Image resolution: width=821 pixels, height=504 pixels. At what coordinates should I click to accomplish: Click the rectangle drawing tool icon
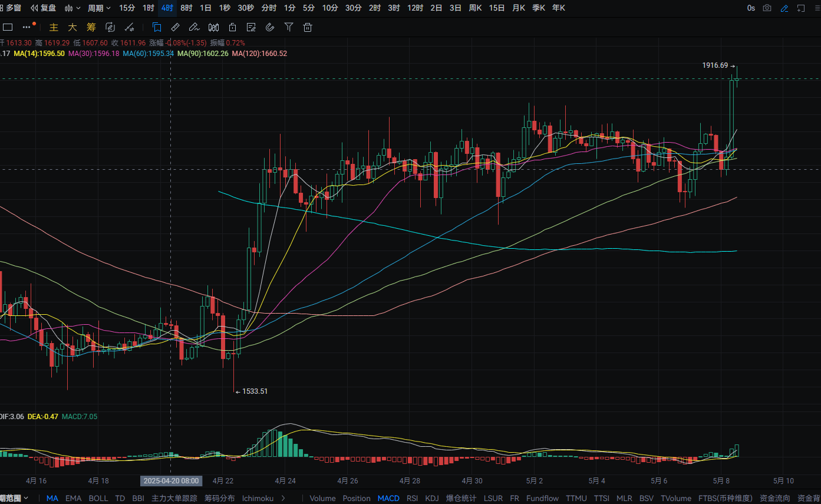coord(8,27)
